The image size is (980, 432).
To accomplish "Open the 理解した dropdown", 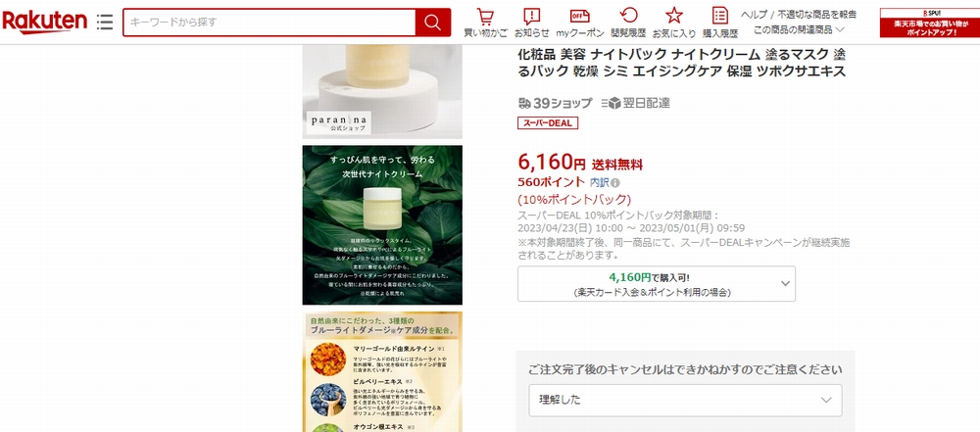I will click(685, 400).
